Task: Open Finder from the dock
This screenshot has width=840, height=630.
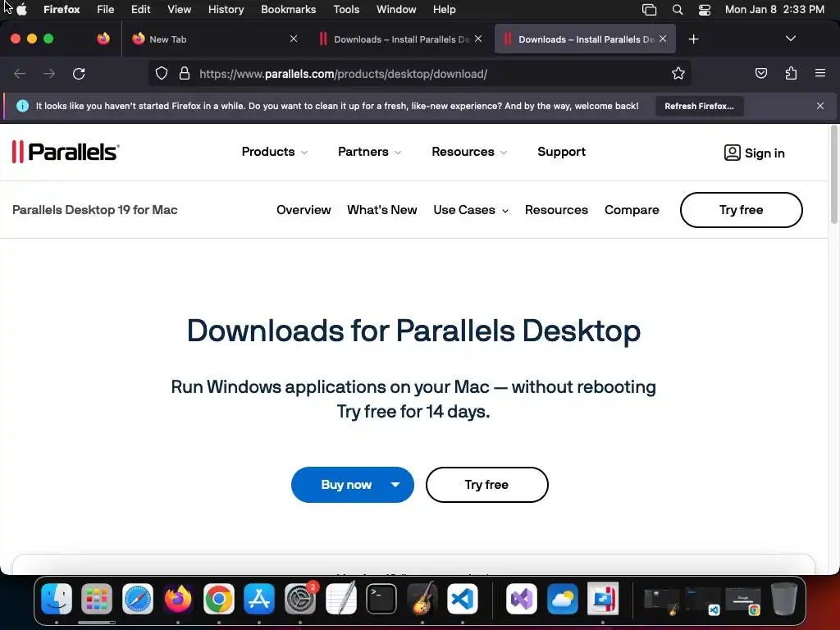Action: tap(57, 598)
